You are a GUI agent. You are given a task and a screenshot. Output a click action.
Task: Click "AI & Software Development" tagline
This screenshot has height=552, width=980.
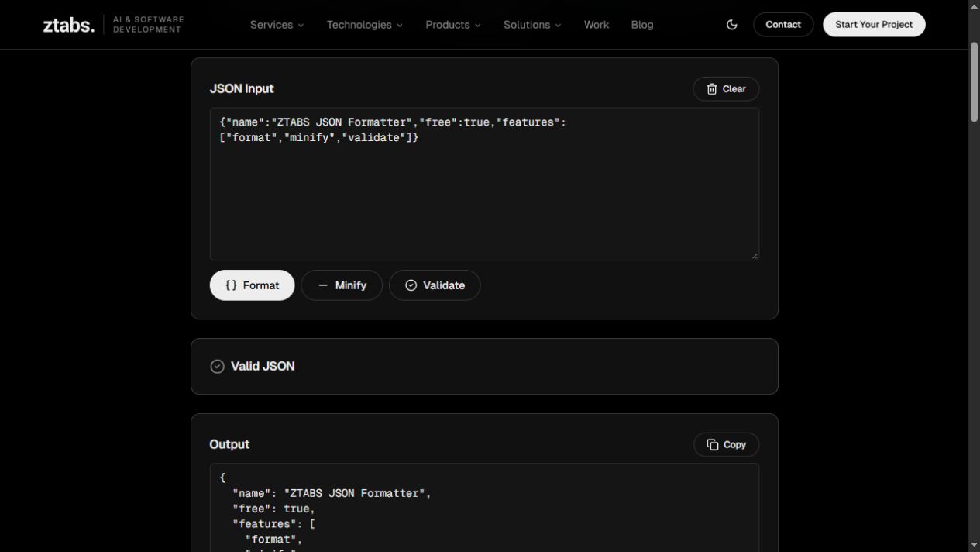(148, 25)
